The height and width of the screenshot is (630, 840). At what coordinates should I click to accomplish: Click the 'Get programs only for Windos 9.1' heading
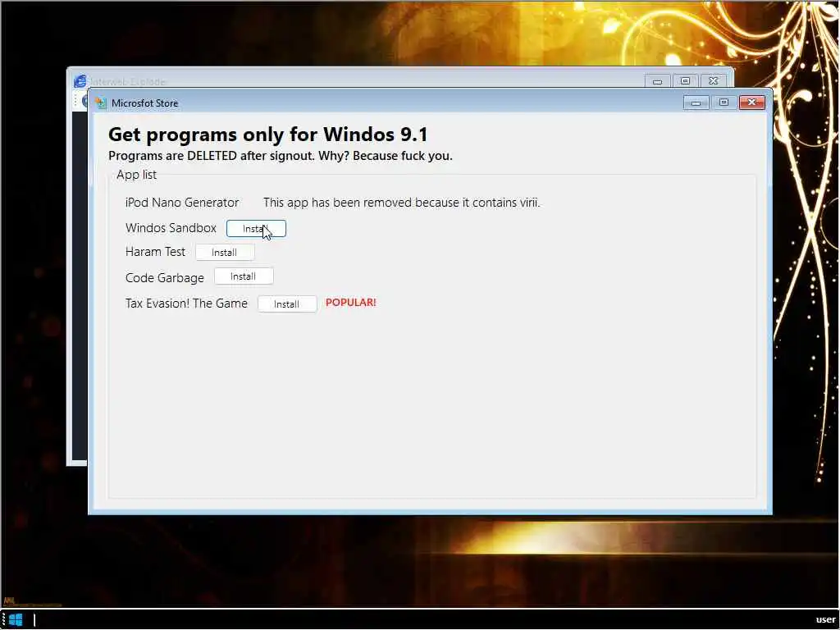click(x=268, y=135)
